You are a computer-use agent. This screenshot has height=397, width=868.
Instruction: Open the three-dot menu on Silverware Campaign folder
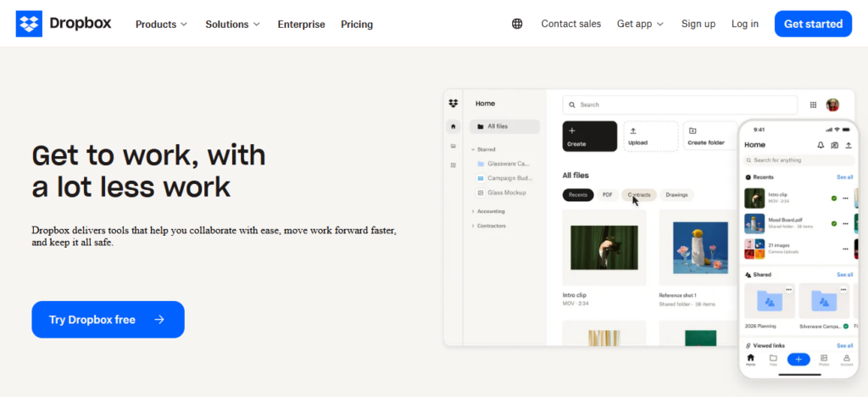click(x=843, y=289)
